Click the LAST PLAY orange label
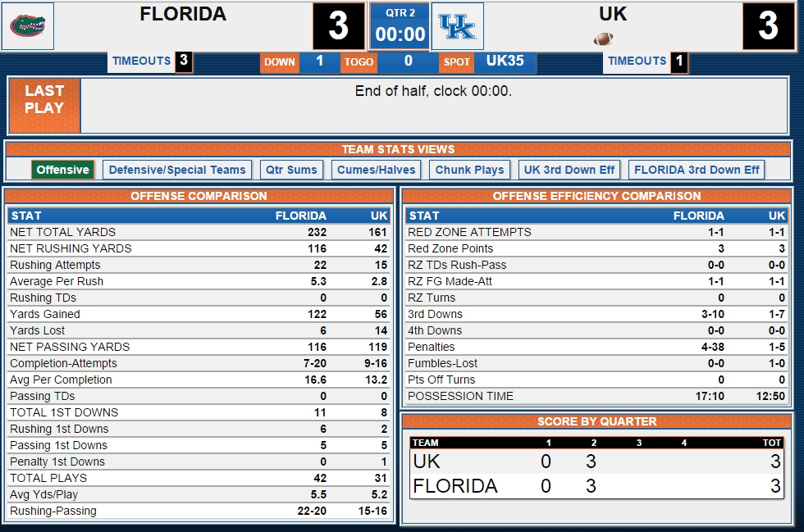The height and width of the screenshot is (532, 804). click(44, 105)
